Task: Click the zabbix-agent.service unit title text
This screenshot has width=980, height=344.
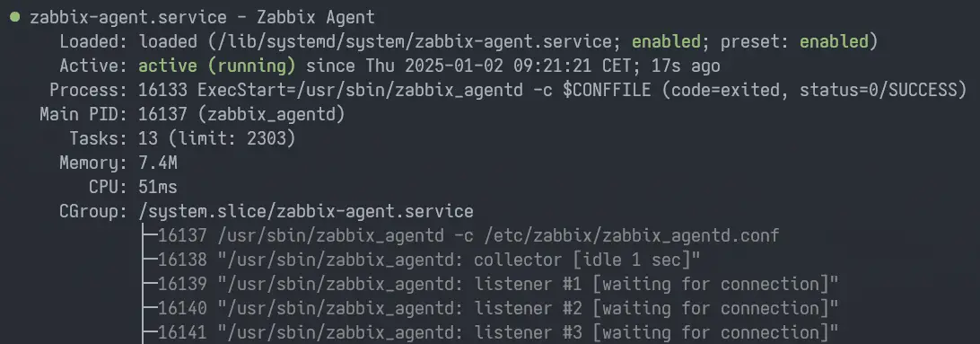Action: 128,17
